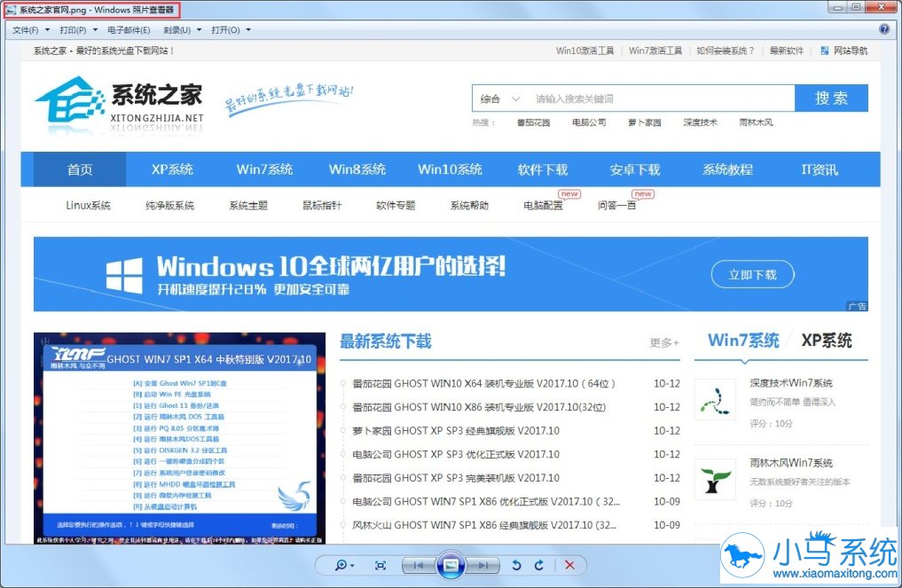Image resolution: width=902 pixels, height=588 pixels.
Task: Go to the previous photo
Action: [x=419, y=566]
